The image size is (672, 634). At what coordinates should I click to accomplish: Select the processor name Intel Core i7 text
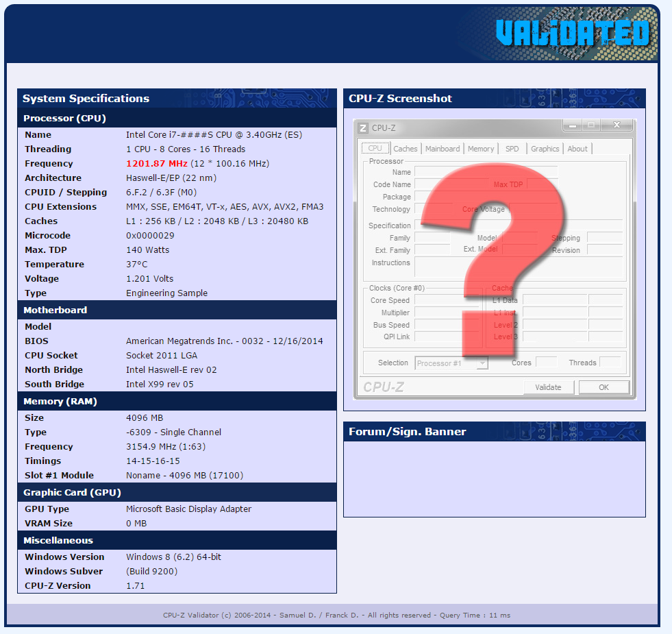(x=214, y=135)
